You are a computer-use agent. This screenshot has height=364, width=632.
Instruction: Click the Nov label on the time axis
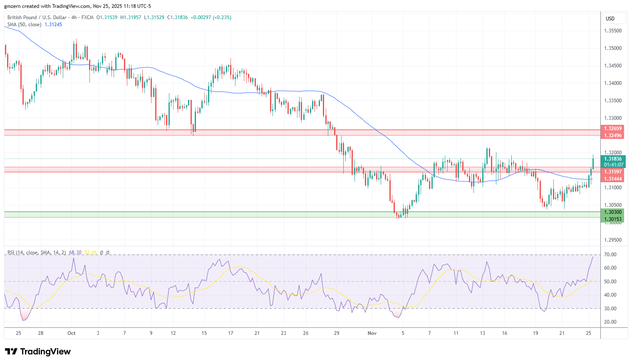click(x=372, y=333)
